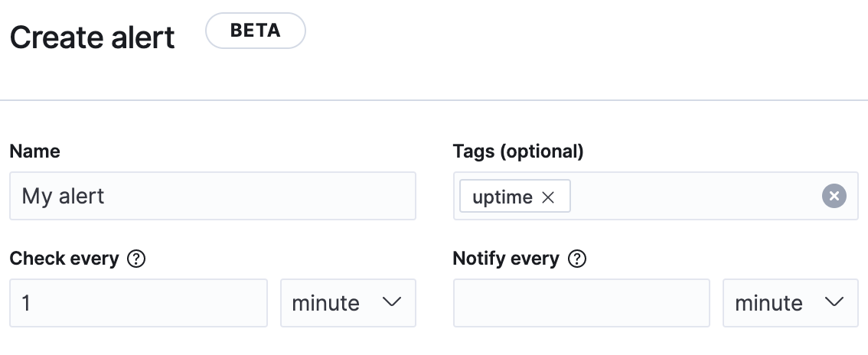
Task: Focus the Name field containing My alert
Action: click(212, 197)
